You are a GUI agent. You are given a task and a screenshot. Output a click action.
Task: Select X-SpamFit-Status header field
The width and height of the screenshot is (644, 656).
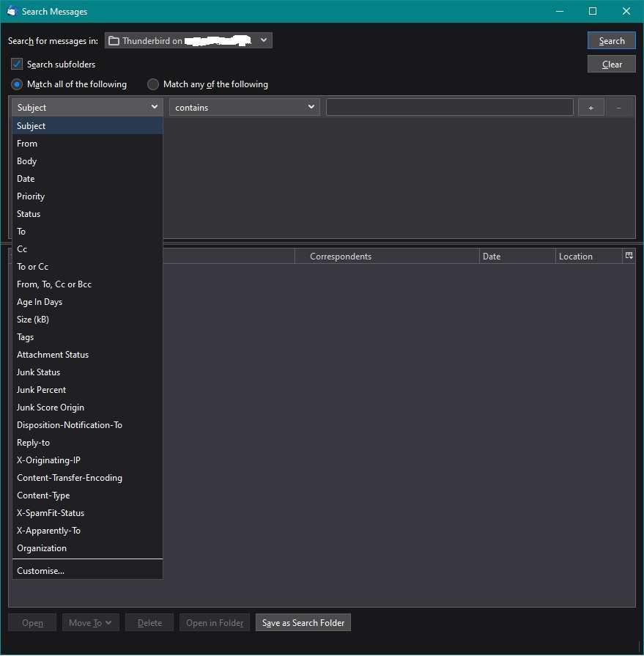click(87, 512)
